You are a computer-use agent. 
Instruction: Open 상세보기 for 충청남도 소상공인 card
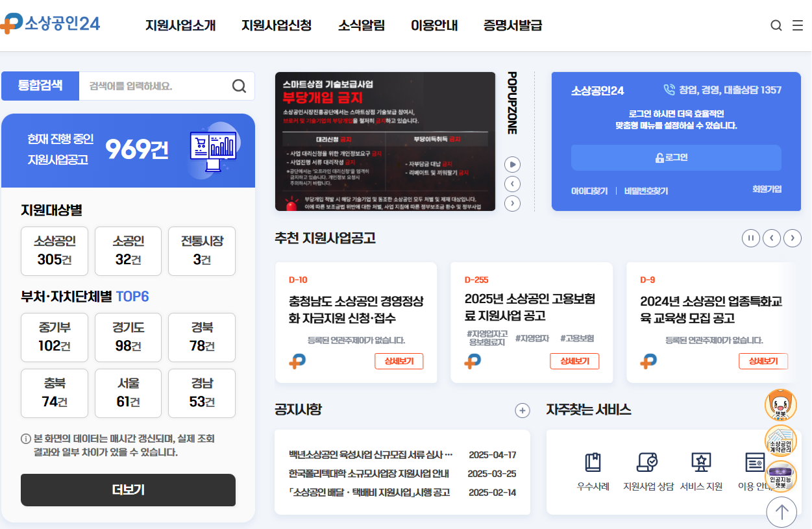[x=399, y=362]
